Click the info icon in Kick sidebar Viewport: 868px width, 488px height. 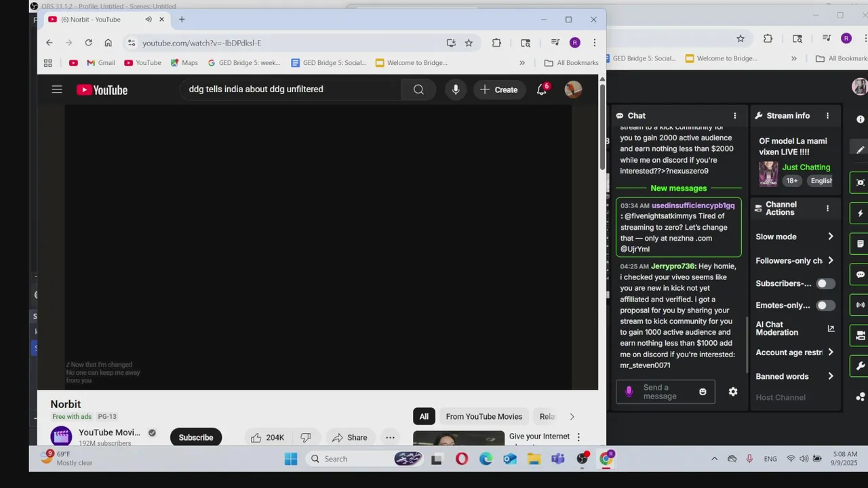861,119
